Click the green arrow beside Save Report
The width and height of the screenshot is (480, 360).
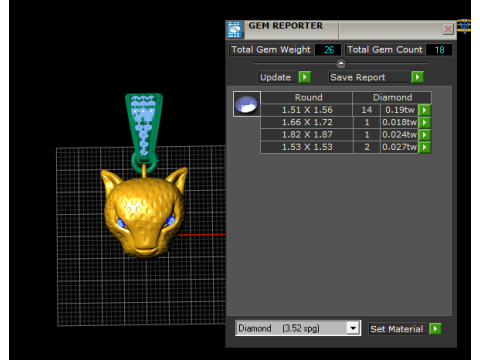click(x=417, y=77)
